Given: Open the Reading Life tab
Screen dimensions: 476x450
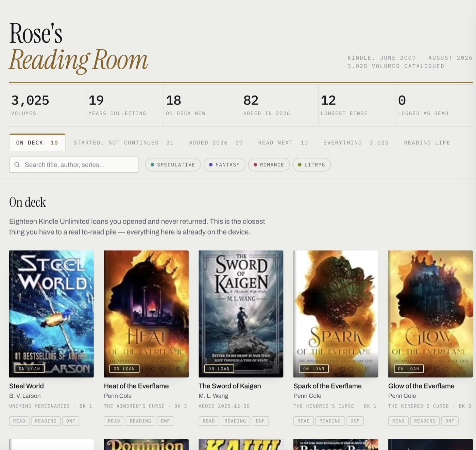Looking at the screenshot, I should pyautogui.click(x=427, y=143).
